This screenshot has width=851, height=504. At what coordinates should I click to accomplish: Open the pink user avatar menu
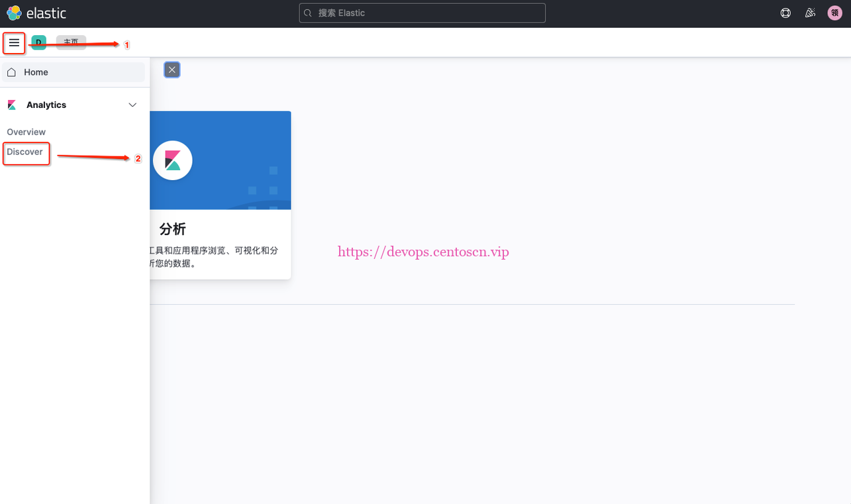pyautogui.click(x=834, y=13)
